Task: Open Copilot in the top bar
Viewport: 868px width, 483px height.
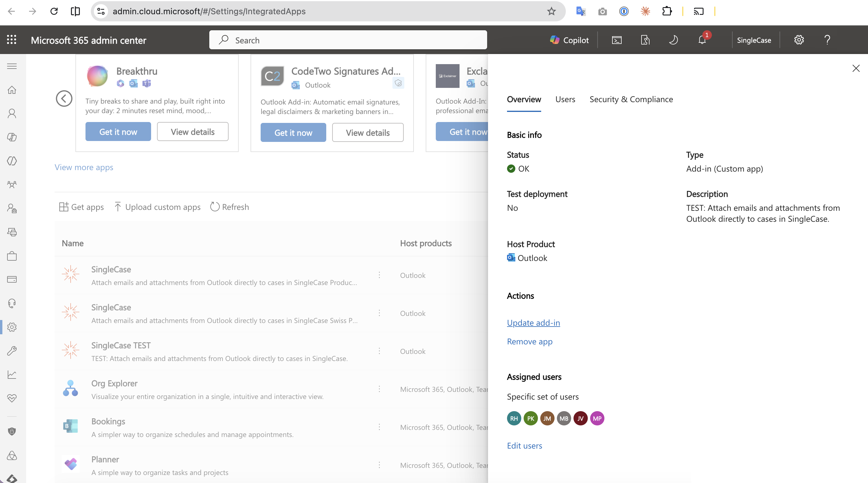Action: [569, 40]
